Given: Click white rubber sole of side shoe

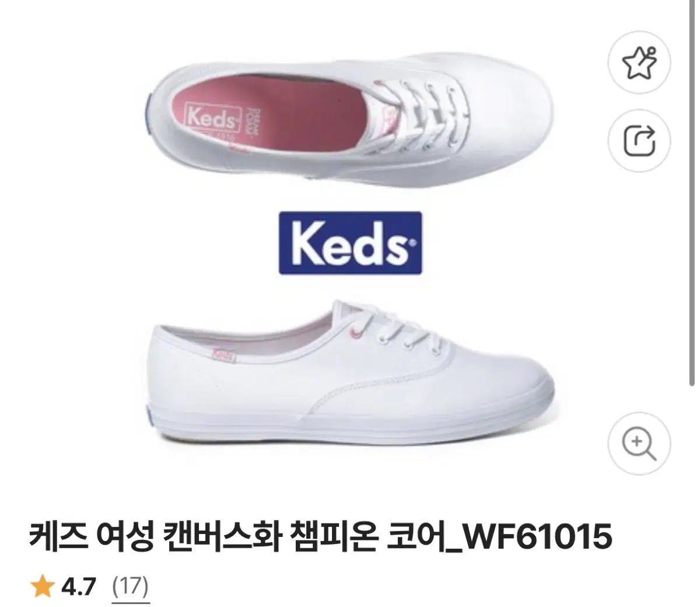Looking at the screenshot, I should coord(350,427).
